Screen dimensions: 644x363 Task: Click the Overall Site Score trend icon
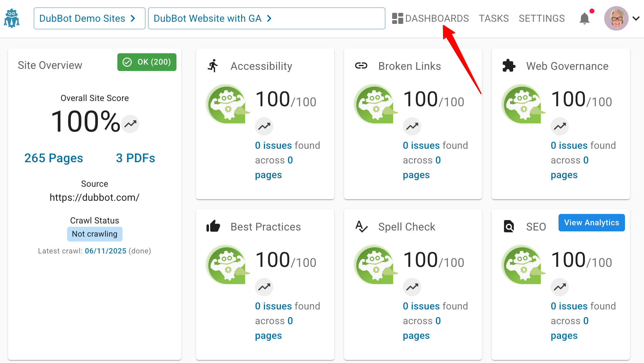coord(130,124)
